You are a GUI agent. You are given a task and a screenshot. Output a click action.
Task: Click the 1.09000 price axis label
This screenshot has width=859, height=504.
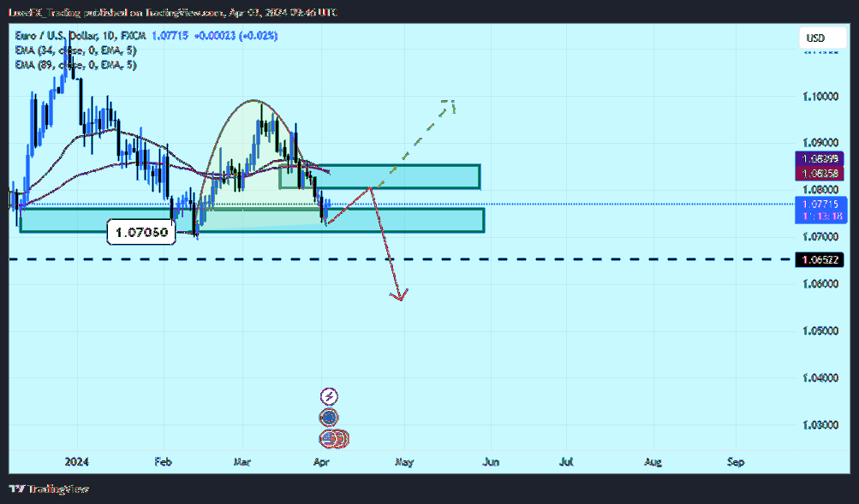[x=820, y=142]
